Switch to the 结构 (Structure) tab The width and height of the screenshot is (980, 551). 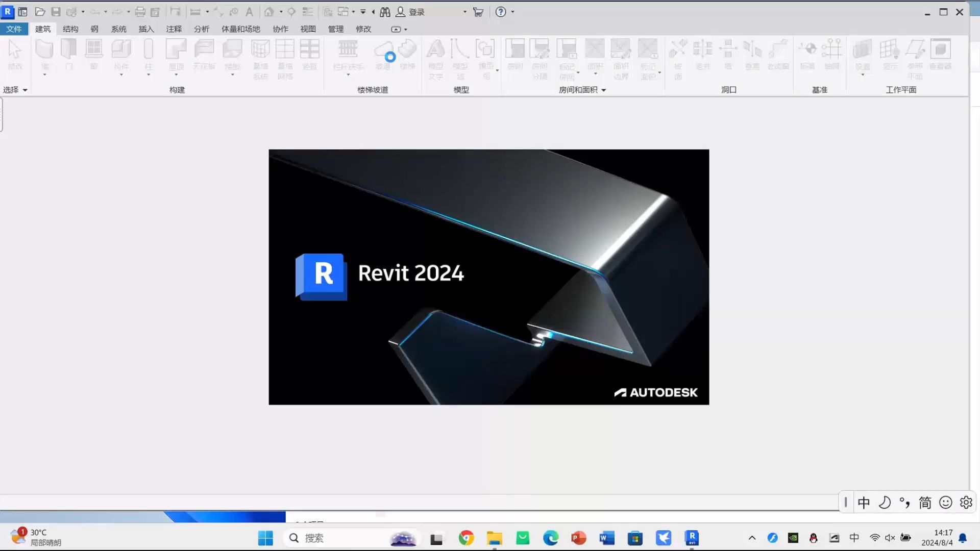(x=70, y=29)
